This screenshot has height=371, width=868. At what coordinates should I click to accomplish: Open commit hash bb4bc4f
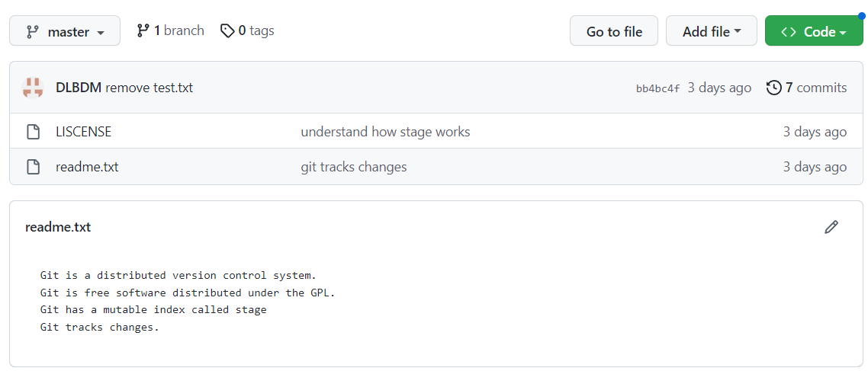(657, 88)
